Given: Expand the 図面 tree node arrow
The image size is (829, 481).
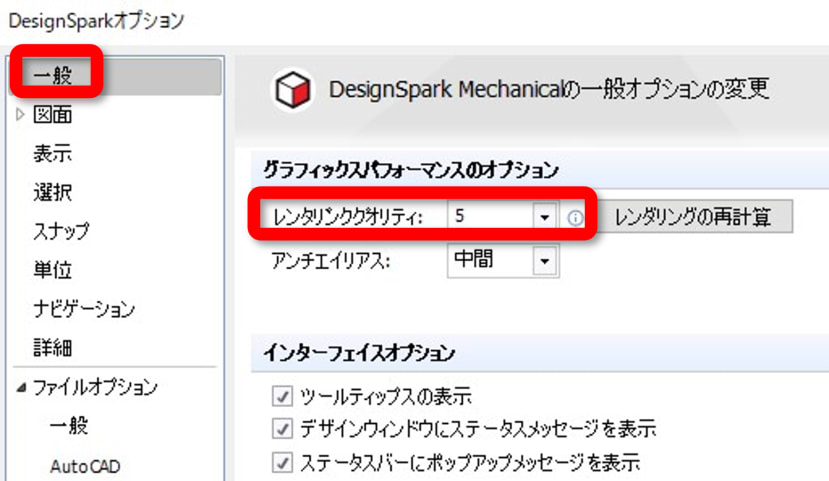Looking at the screenshot, I should (x=20, y=114).
